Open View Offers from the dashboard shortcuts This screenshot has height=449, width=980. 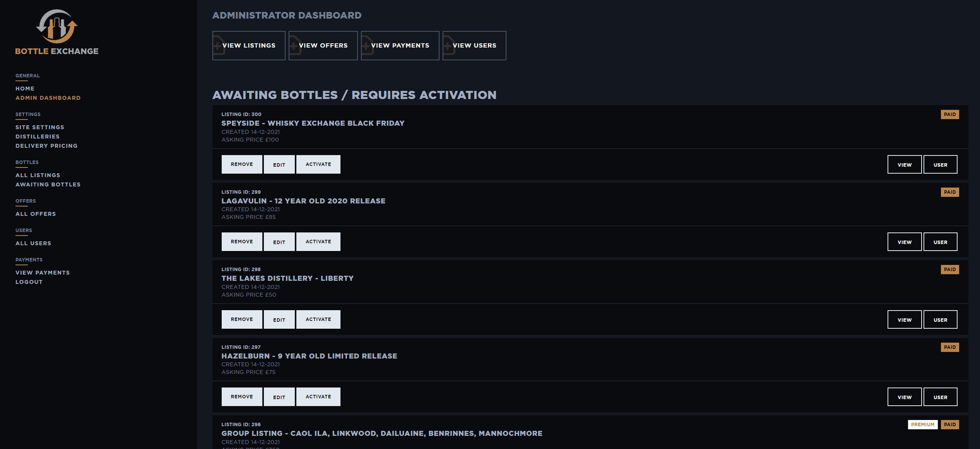[323, 45]
